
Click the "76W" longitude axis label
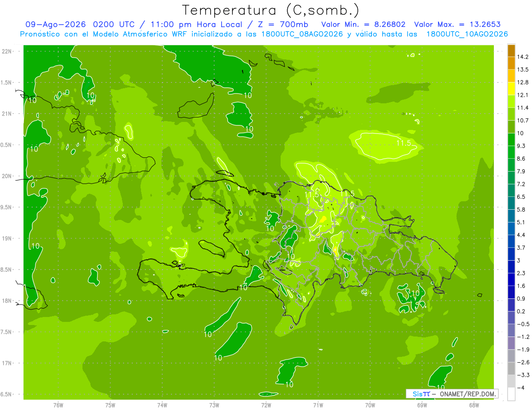[x=58, y=405]
